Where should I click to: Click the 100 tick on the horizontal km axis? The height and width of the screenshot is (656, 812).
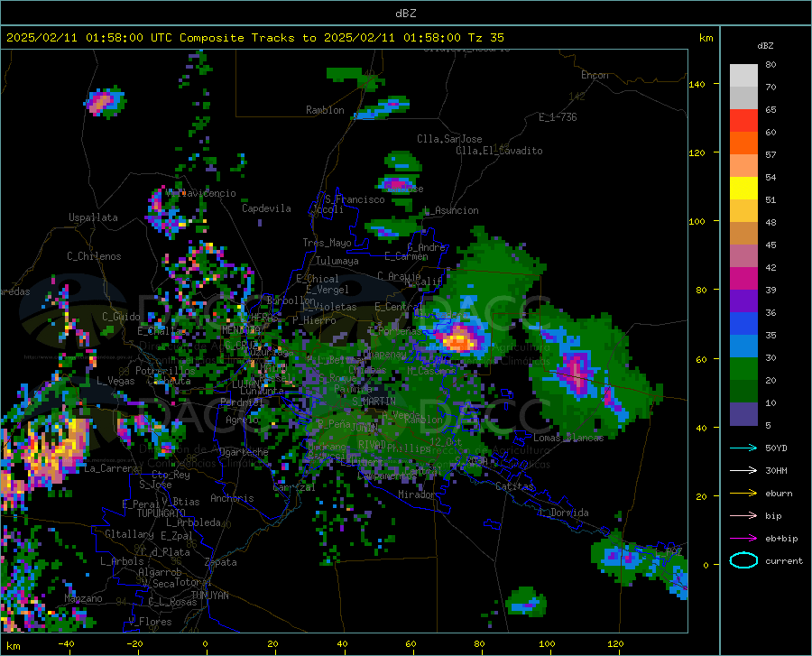(547, 644)
